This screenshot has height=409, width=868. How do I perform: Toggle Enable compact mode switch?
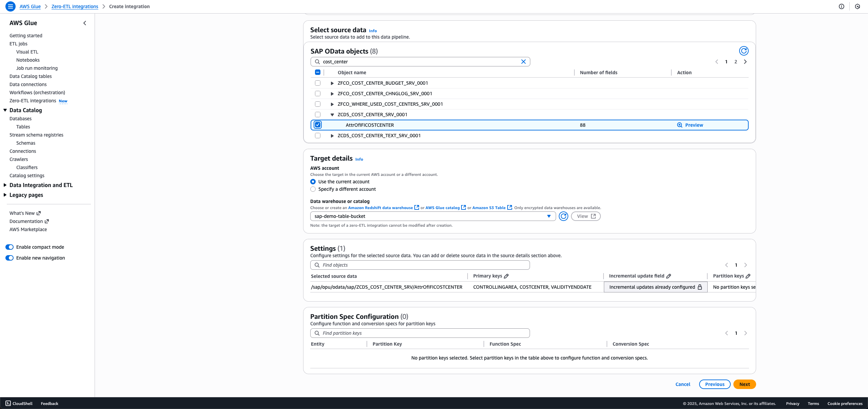[x=9, y=247]
